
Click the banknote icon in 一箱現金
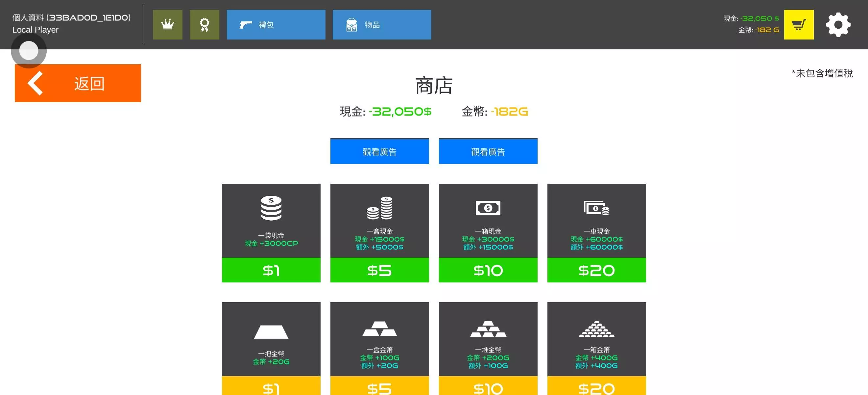coord(488,208)
